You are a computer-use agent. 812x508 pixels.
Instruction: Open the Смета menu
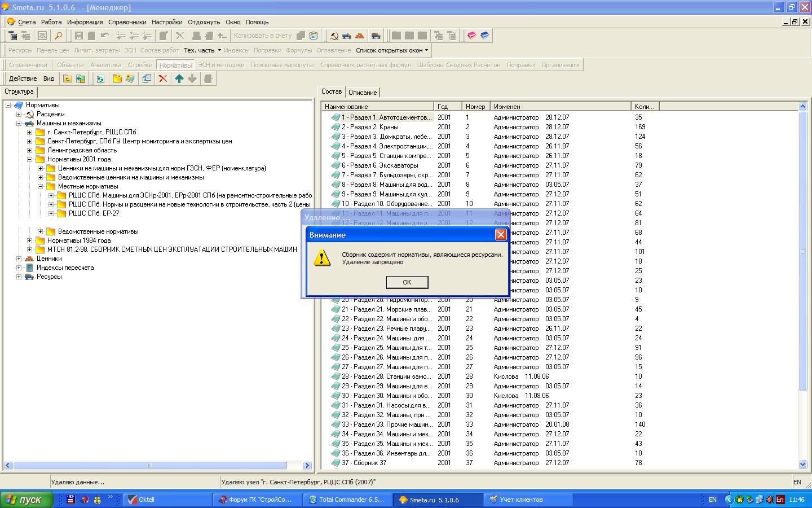point(27,22)
